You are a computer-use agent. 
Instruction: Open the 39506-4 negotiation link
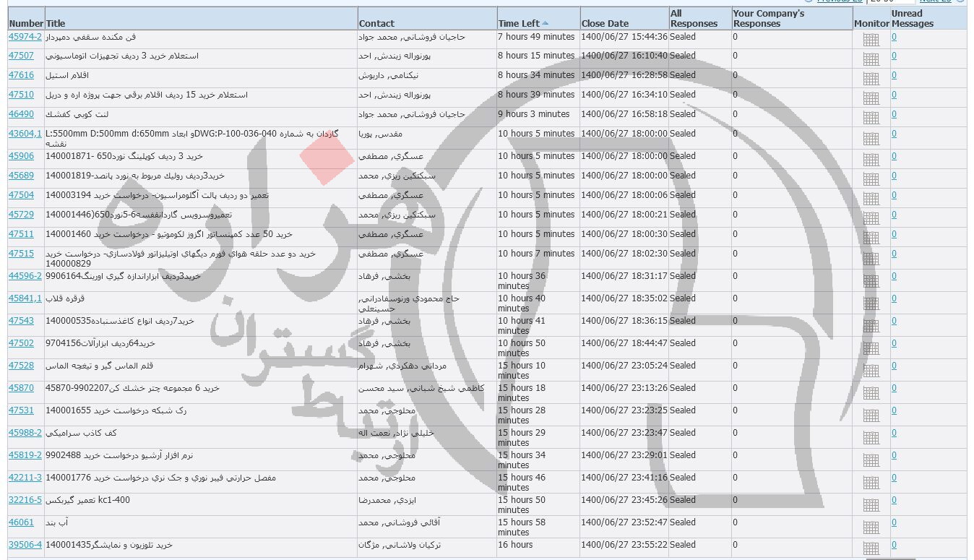tap(25, 545)
